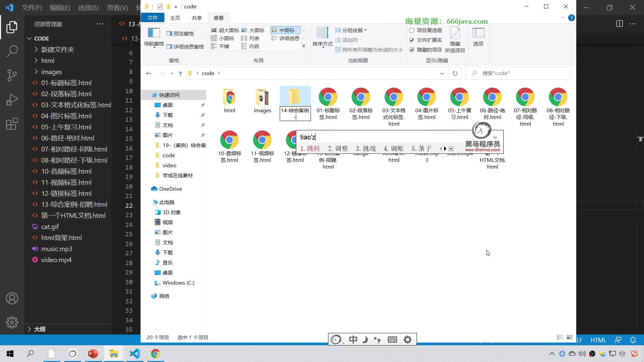Open the address bar history dropdown
This screenshot has width=644, height=362.
click(x=442, y=73)
